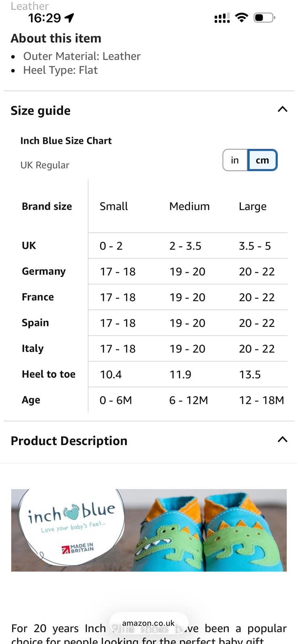
Task: Select the Large brand size column
Action: point(252,206)
